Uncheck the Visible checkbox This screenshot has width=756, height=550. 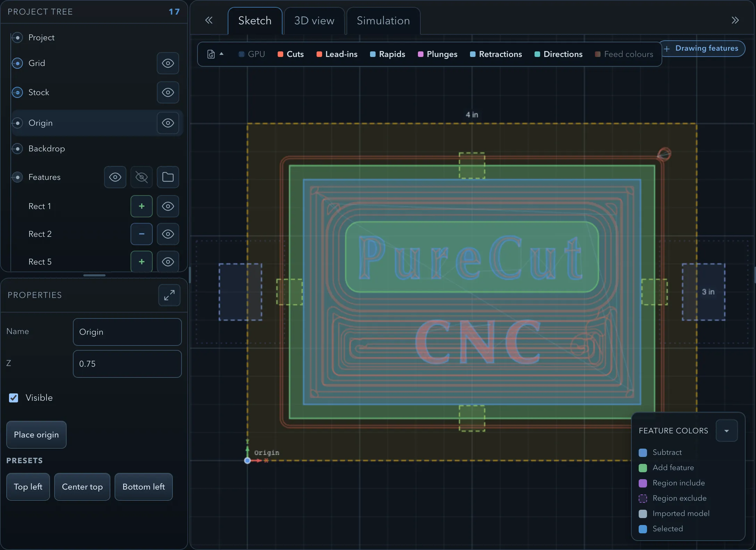tap(14, 398)
